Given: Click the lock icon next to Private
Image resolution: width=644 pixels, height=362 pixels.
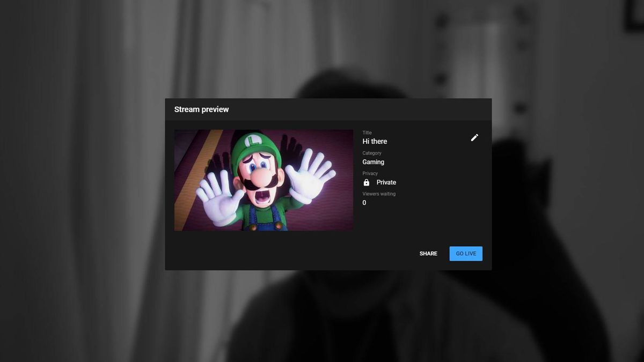Looking at the screenshot, I should (367, 182).
